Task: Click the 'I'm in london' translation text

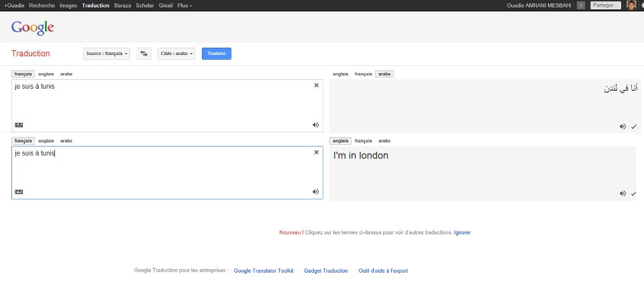Action: 361,155
